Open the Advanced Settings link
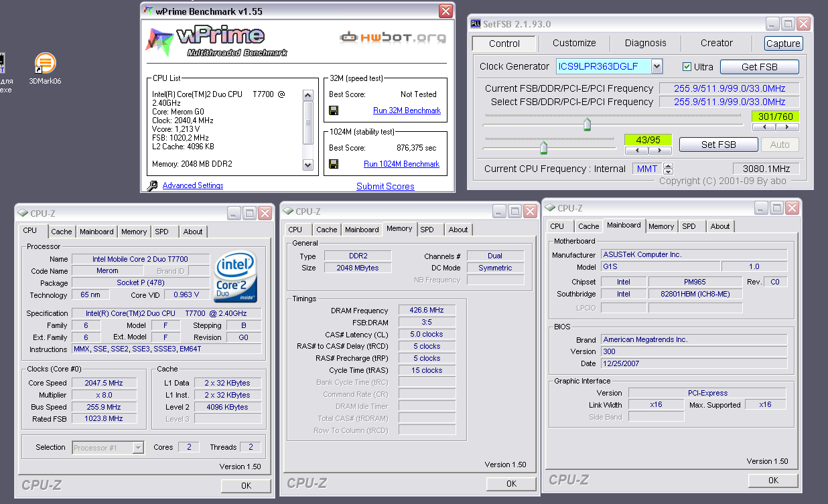Viewport: 828px width, 504px height. pos(193,185)
